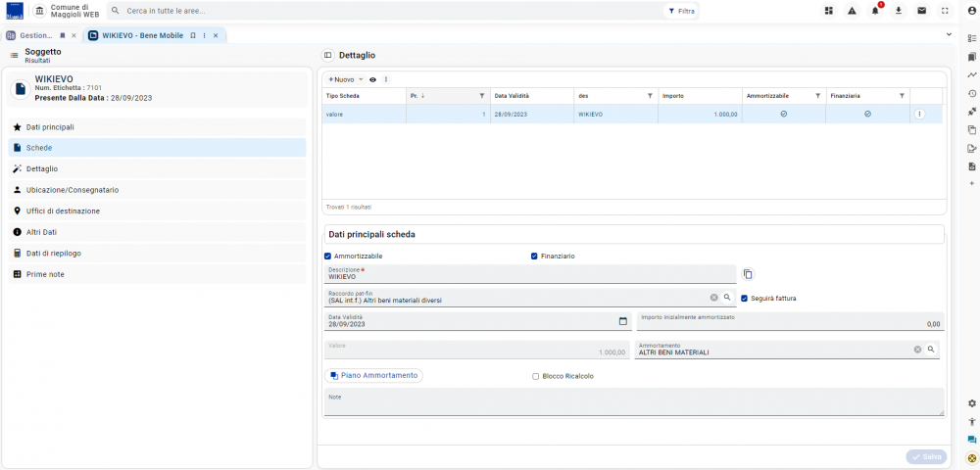Viewport: 980px width, 470px height.
Task: Switch to the Gestion... tab
Action: pyautogui.click(x=35, y=35)
